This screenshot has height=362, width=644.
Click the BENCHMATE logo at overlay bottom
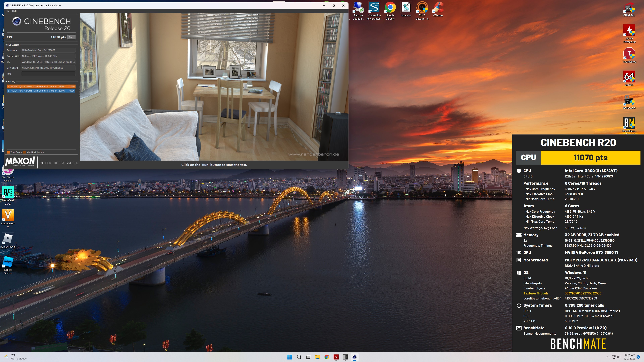point(578,344)
